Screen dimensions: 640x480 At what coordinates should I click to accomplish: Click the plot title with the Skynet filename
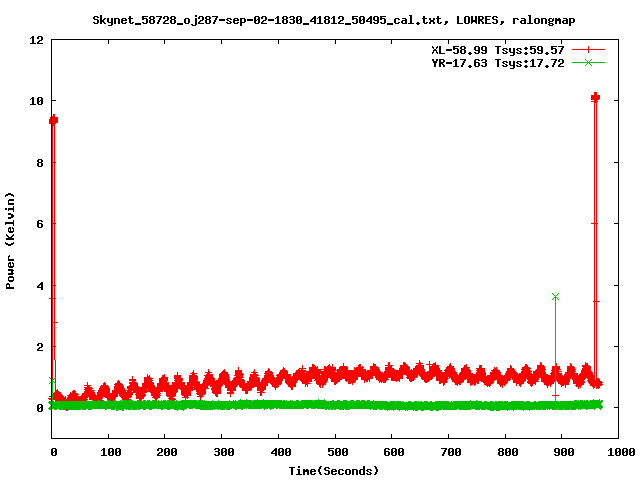point(333,20)
